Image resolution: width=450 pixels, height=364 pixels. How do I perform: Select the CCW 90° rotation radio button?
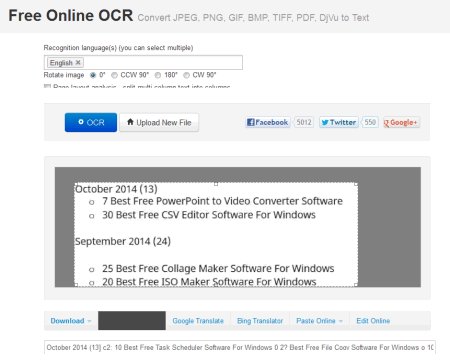[114, 75]
